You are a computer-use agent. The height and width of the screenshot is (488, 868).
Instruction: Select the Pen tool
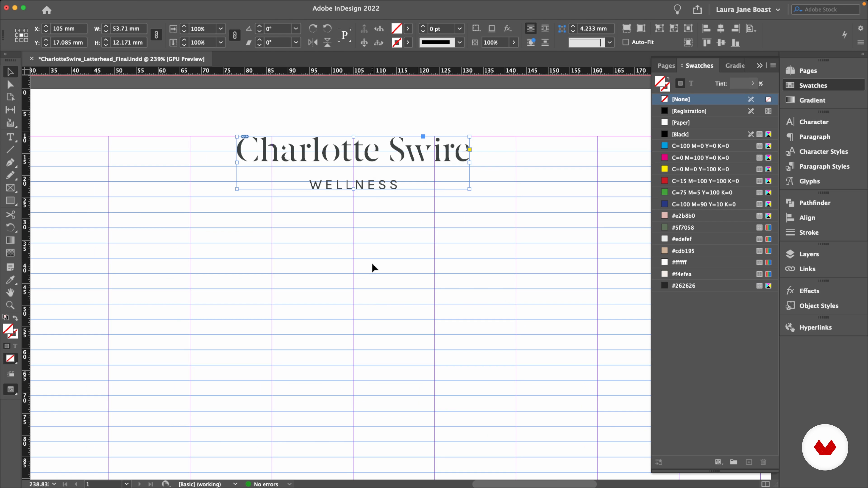[10, 163]
